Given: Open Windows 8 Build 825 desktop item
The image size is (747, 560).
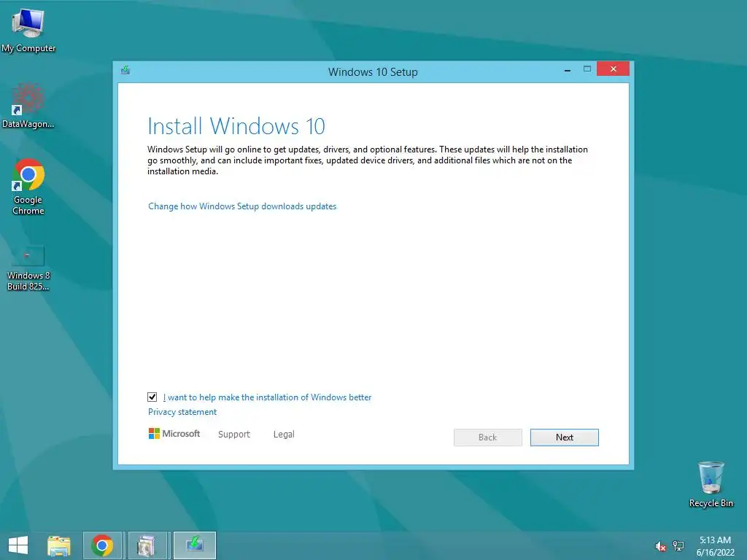Looking at the screenshot, I should (28, 267).
